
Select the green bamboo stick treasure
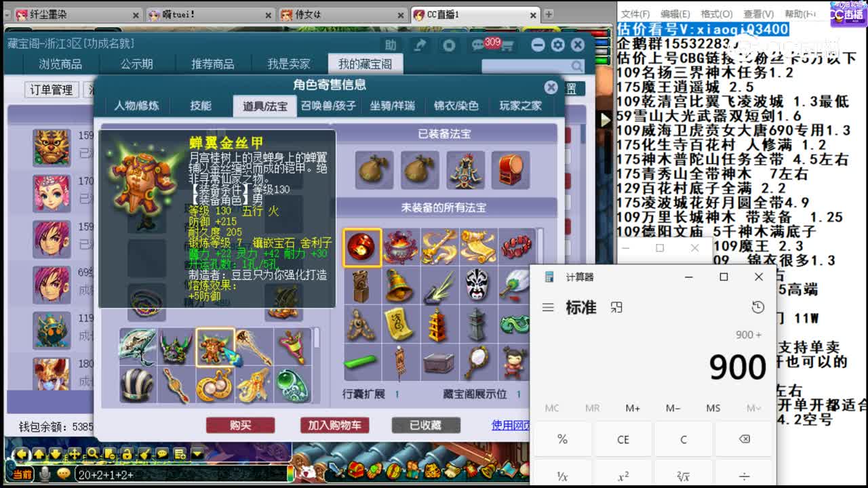click(x=362, y=363)
